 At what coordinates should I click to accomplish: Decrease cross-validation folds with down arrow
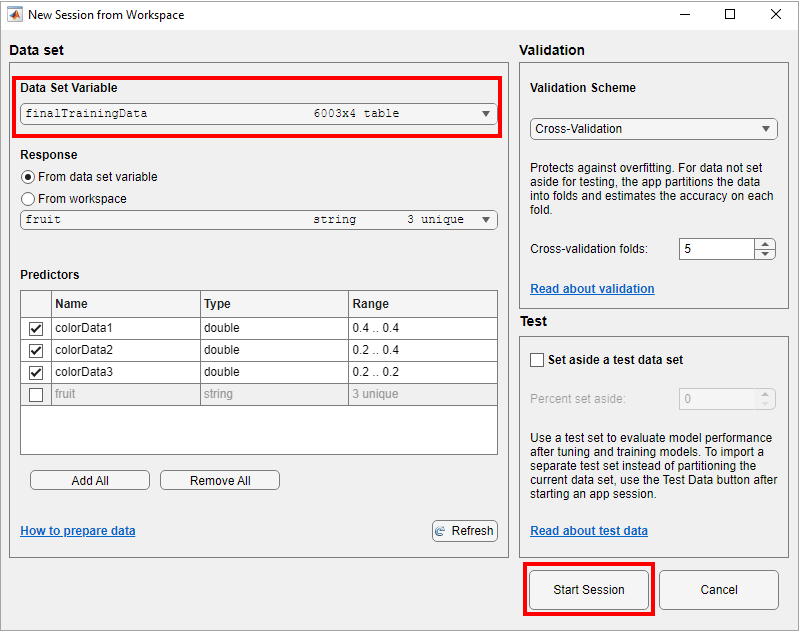point(765,254)
